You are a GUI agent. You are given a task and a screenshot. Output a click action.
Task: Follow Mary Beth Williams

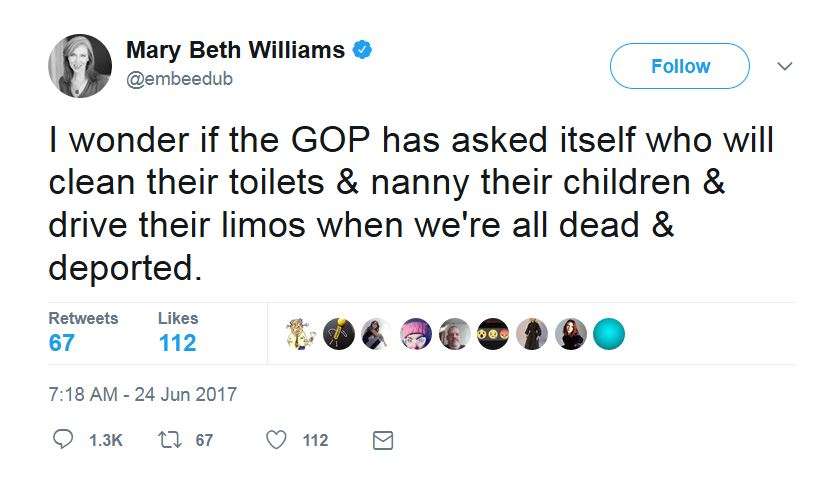click(x=679, y=67)
